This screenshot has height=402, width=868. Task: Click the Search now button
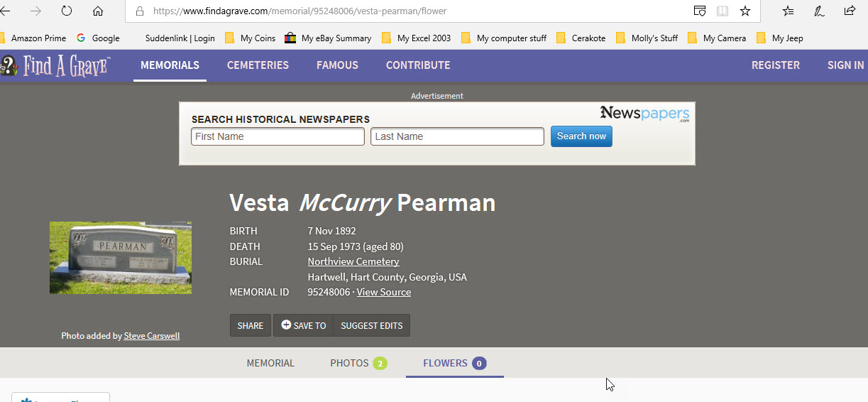pos(581,136)
